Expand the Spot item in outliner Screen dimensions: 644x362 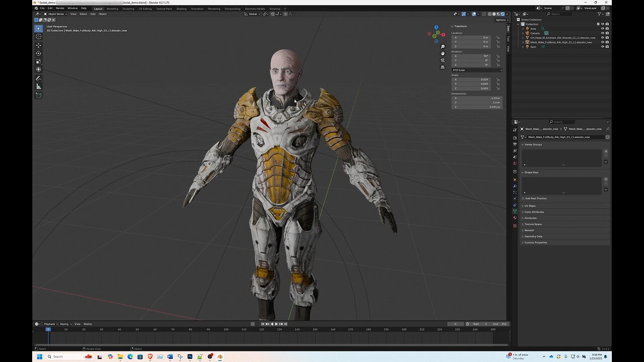click(523, 47)
